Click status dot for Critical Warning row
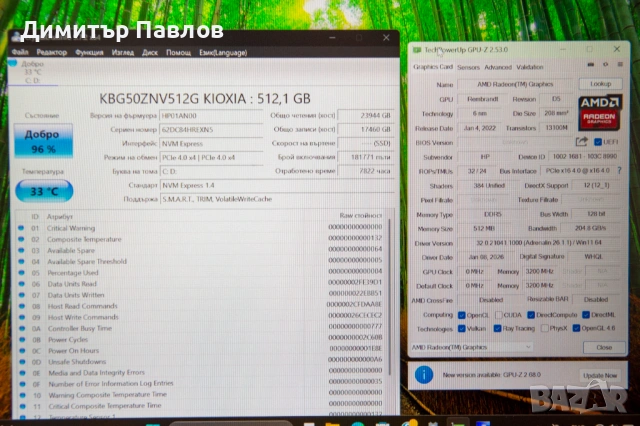The image size is (640, 426). tap(21, 228)
